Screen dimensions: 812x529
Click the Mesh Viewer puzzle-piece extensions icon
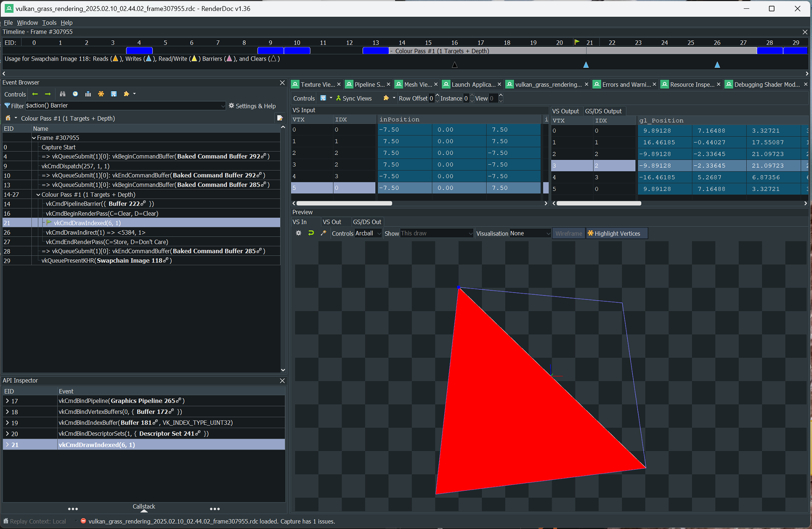tap(386, 98)
